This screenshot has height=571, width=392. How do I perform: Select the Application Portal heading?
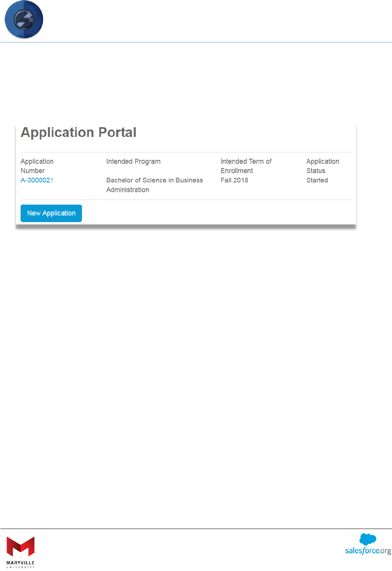tap(78, 132)
